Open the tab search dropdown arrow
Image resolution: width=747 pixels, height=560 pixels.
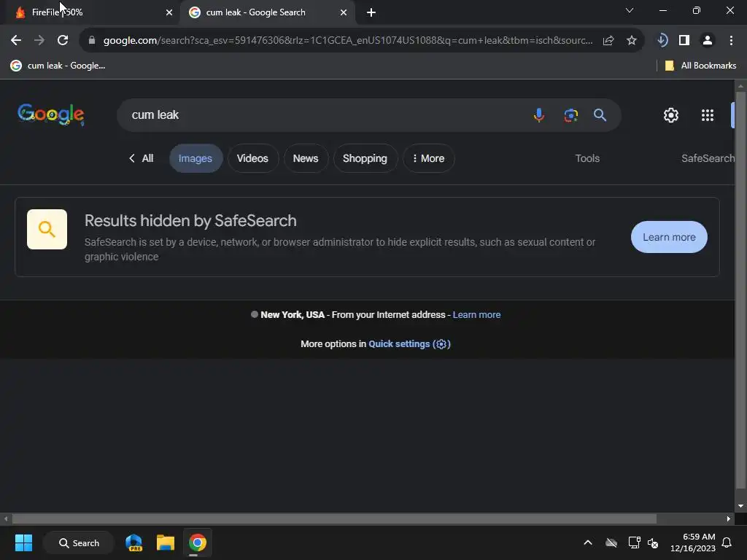pos(630,10)
